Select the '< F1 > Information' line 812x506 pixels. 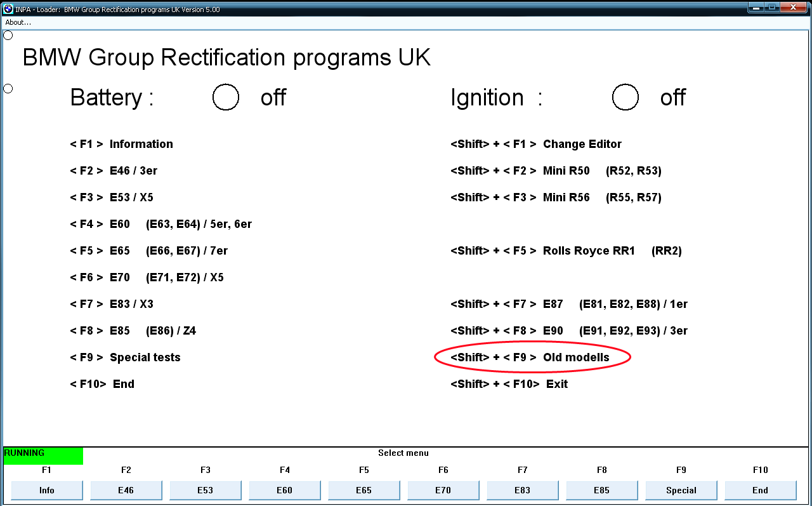tap(121, 144)
